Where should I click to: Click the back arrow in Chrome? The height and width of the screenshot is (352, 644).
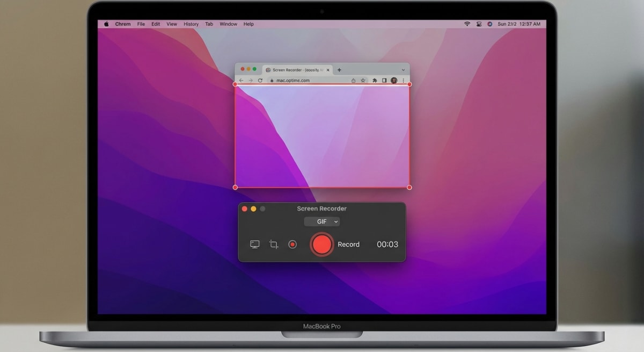tap(241, 80)
